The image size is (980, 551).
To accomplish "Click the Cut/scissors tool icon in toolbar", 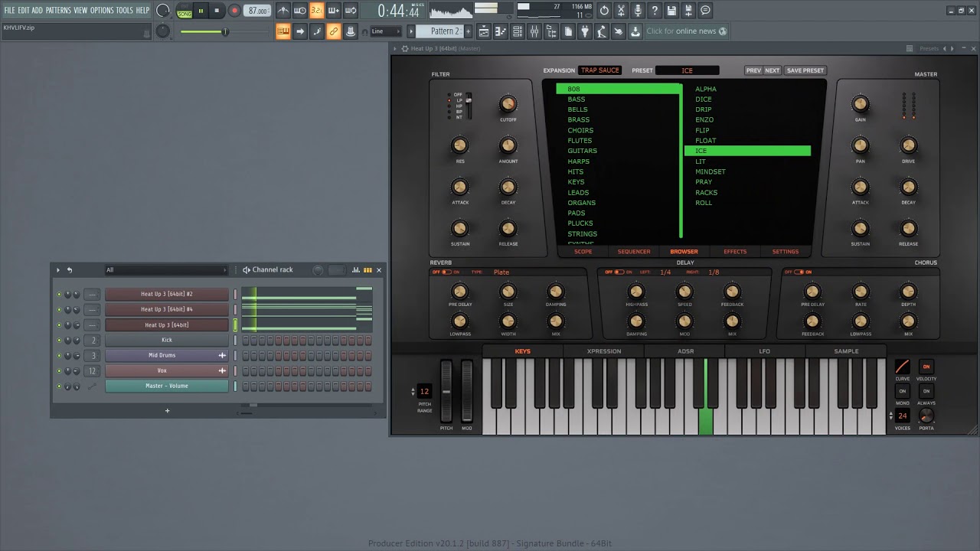I will click(x=621, y=11).
